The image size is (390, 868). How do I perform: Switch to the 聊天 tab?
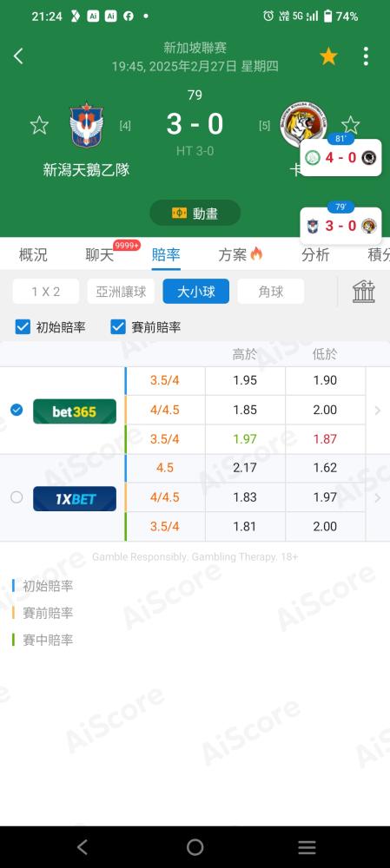click(100, 254)
